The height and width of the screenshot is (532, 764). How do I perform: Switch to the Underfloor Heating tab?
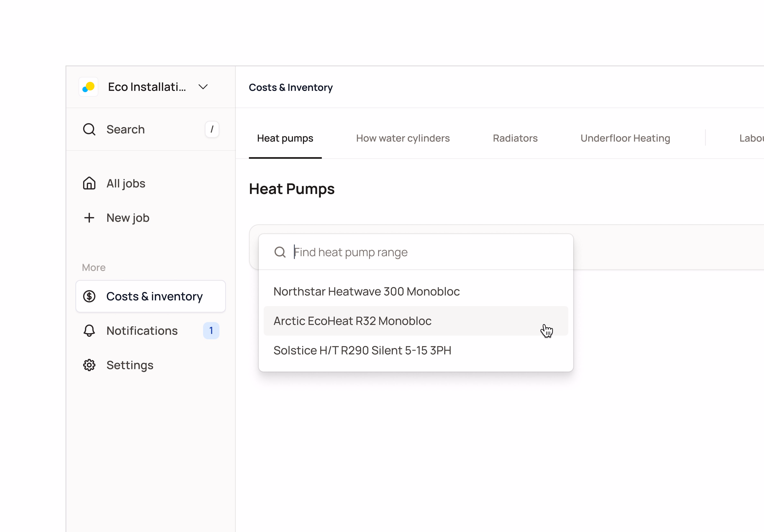[x=625, y=138]
